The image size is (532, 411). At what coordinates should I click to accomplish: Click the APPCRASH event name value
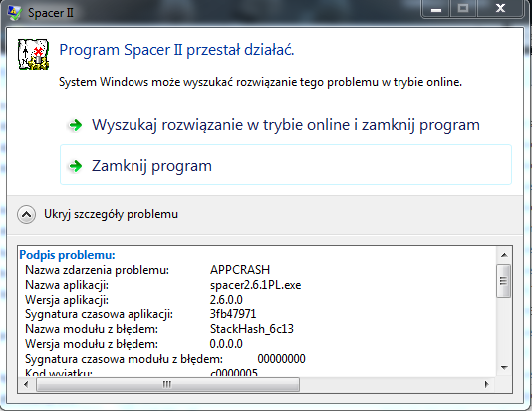[x=240, y=270]
